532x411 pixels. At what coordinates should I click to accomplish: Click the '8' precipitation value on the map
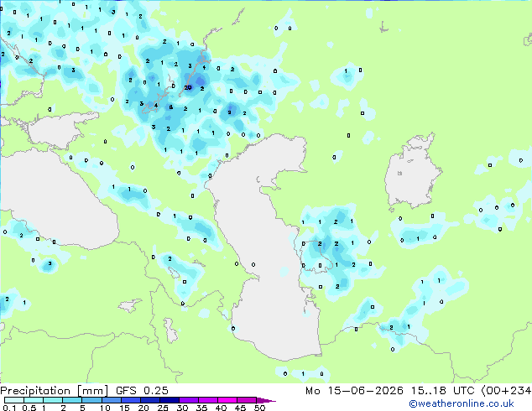(x=170, y=107)
